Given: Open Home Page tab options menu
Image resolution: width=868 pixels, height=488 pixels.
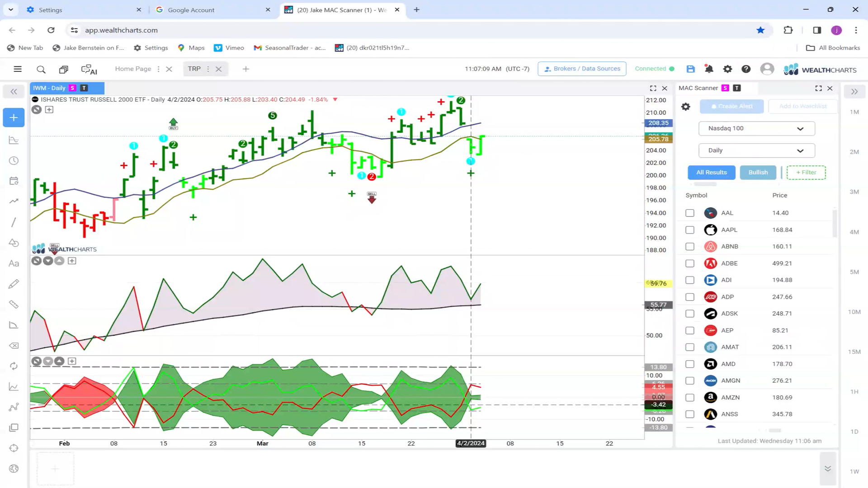Looking at the screenshot, I should pos(158,69).
